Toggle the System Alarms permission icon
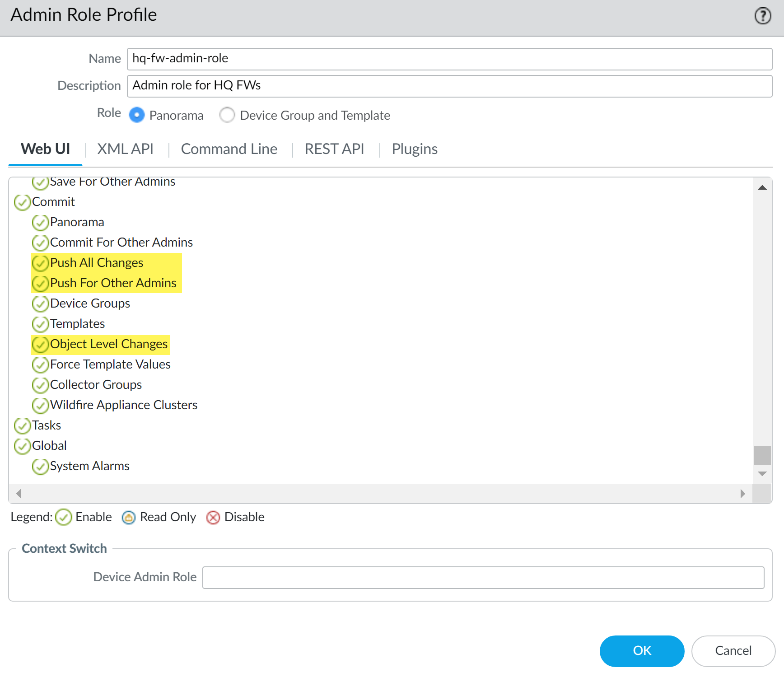This screenshot has height=682, width=784. [40, 466]
